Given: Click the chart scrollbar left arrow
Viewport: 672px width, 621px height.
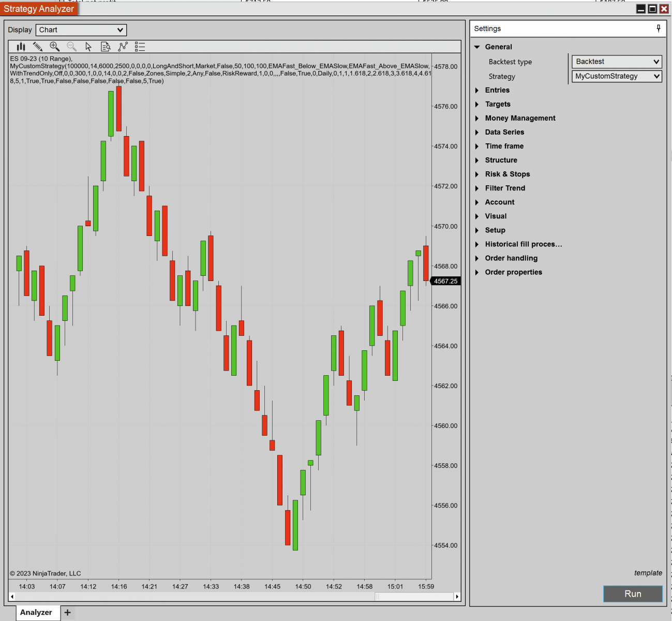Looking at the screenshot, I should (12, 597).
